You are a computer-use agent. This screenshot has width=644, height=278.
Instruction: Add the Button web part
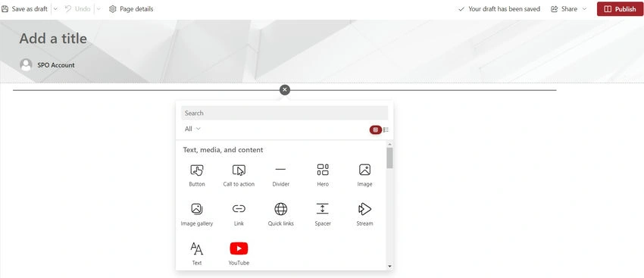point(197,175)
